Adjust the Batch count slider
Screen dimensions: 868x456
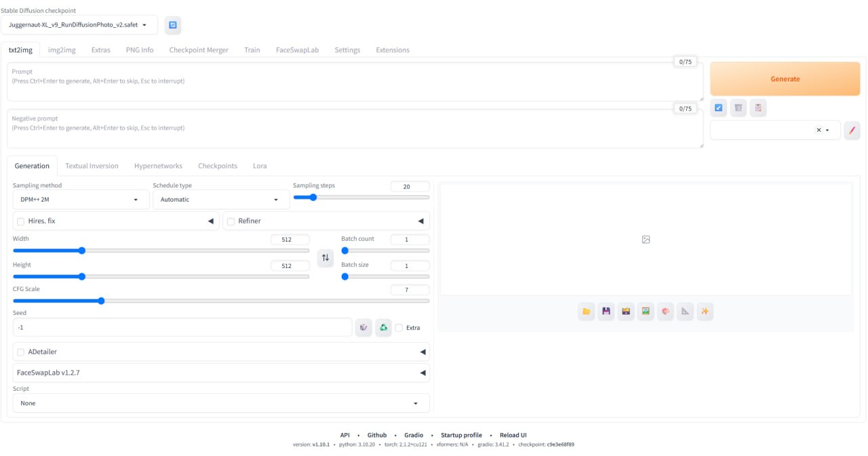point(385,250)
